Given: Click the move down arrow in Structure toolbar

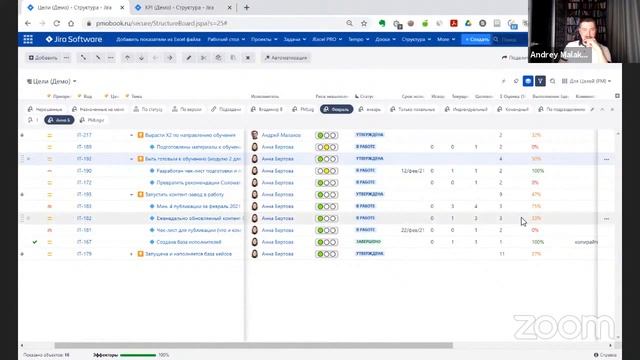Looking at the screenshot, I should pos(141,58).
